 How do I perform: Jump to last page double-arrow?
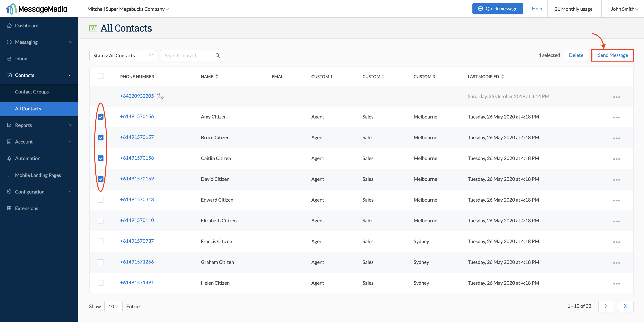[x=625, y=306]
